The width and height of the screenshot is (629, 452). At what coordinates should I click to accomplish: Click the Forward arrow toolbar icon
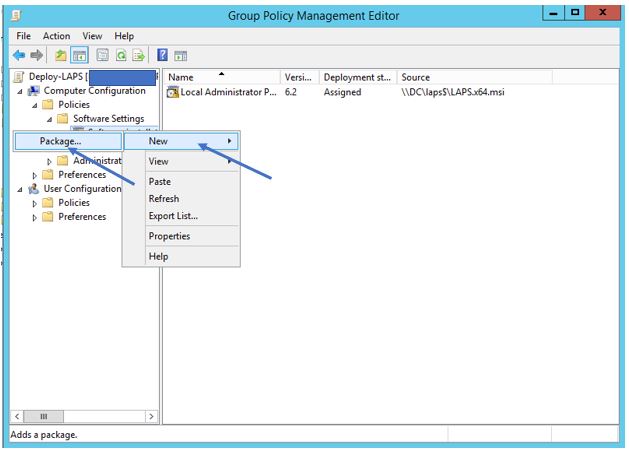click(37, 55)
